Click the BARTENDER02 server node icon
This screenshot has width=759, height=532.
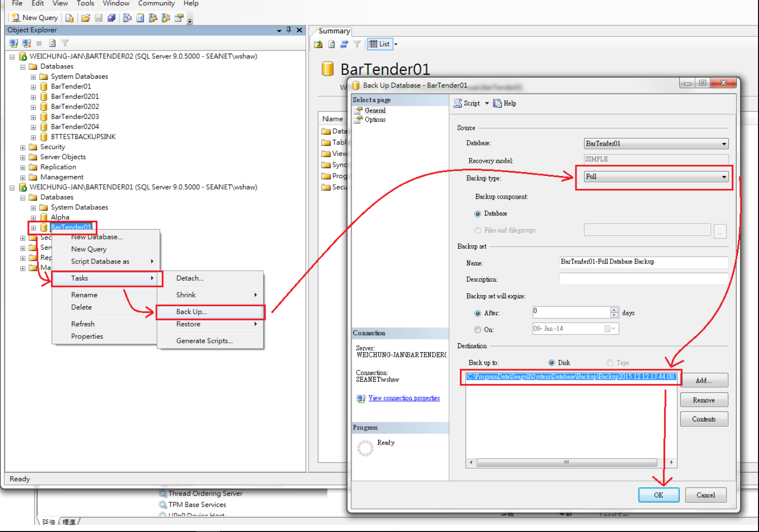tap(23, 57)
